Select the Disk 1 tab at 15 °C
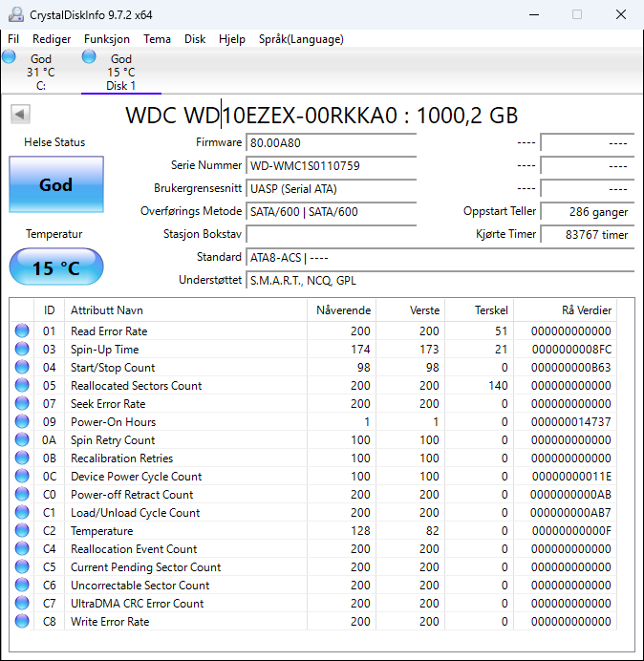The height and width of the screenshot is (661, 644). (121, 72)
